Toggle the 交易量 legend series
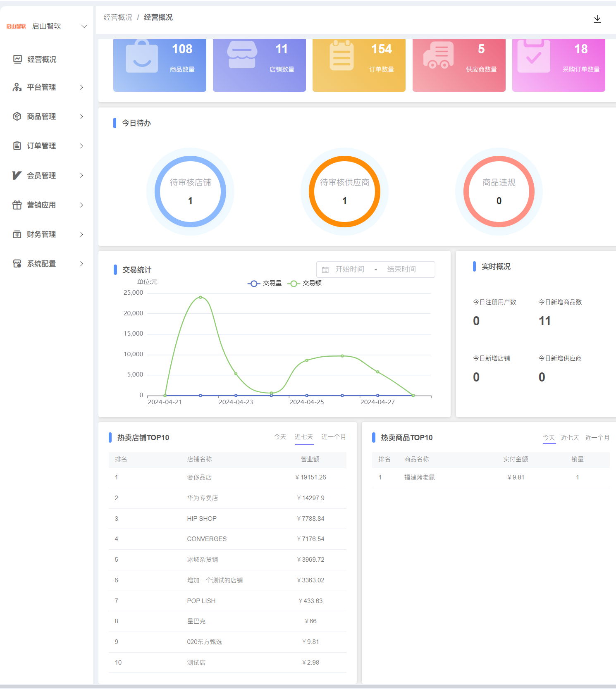 pos(265,283)
